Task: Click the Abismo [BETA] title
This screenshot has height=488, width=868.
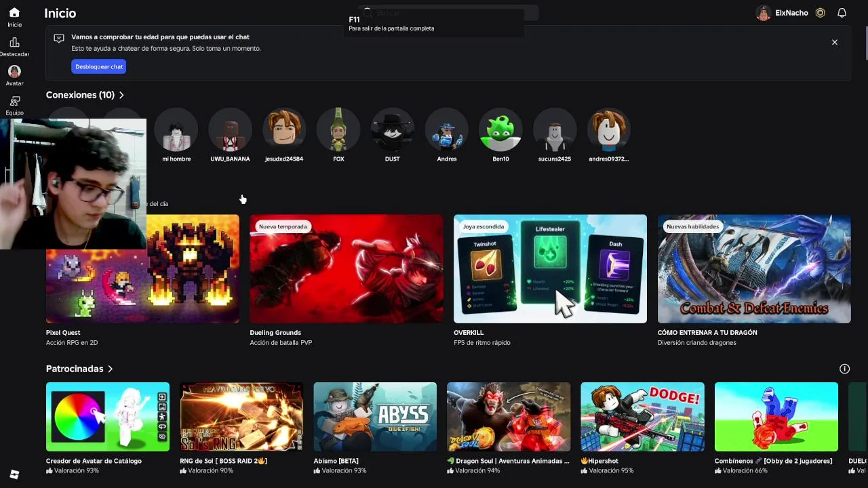Action: (x=336, y=461)
